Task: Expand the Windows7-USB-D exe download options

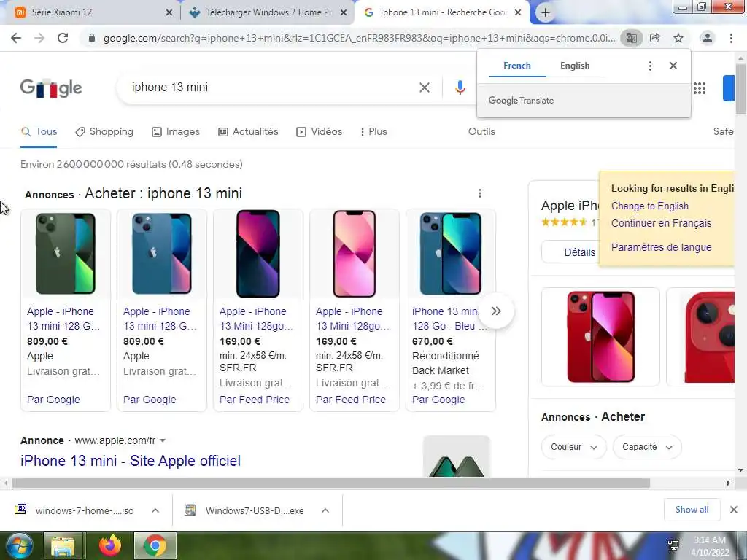Action: point(325,510)
